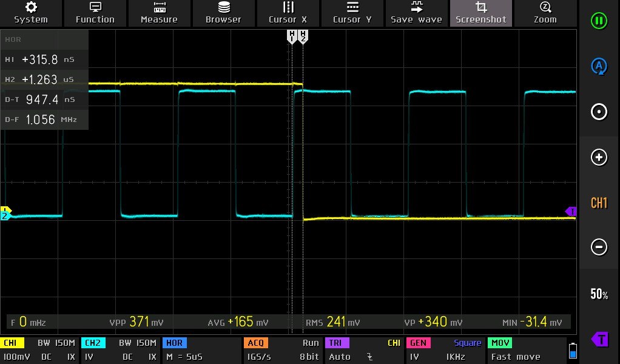The height and width of the screenshot is (364, 620).
Task: Tap the 8bit resolution value
Action: tap(309, 357)
